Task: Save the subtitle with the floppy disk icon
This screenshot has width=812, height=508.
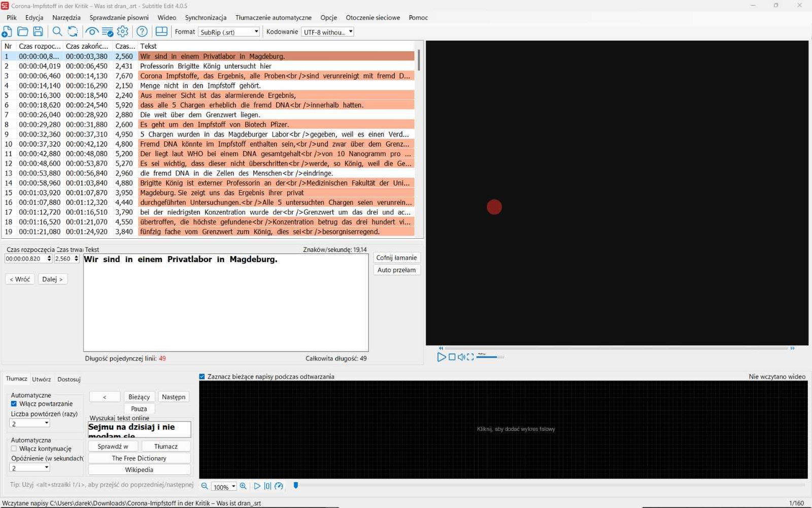Action: tap(38, 31)
